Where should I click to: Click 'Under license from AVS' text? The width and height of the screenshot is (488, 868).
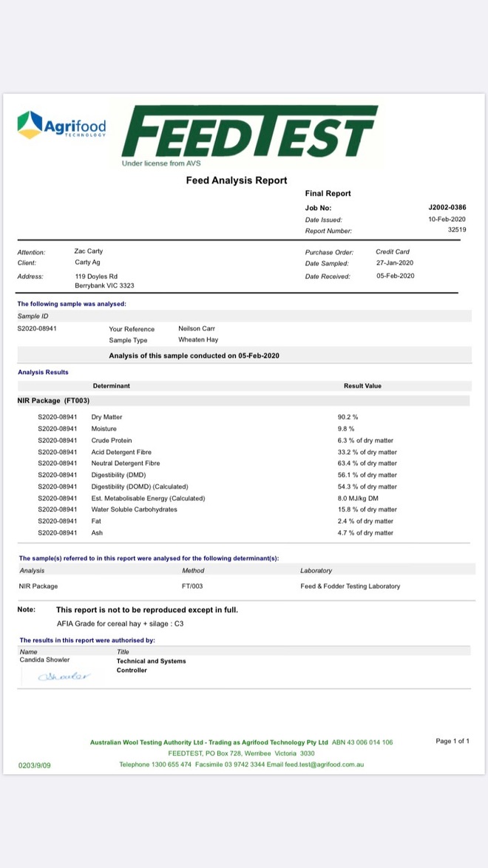click(161, 163)
